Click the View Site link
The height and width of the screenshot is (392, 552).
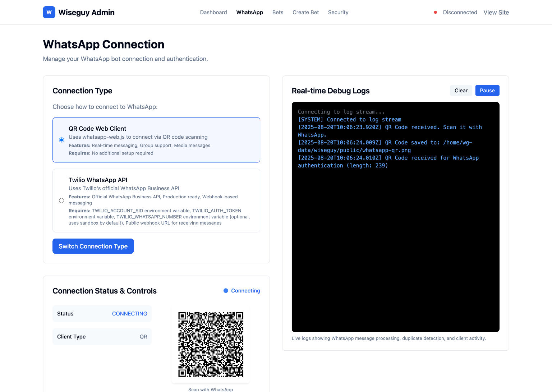(496, 12)
